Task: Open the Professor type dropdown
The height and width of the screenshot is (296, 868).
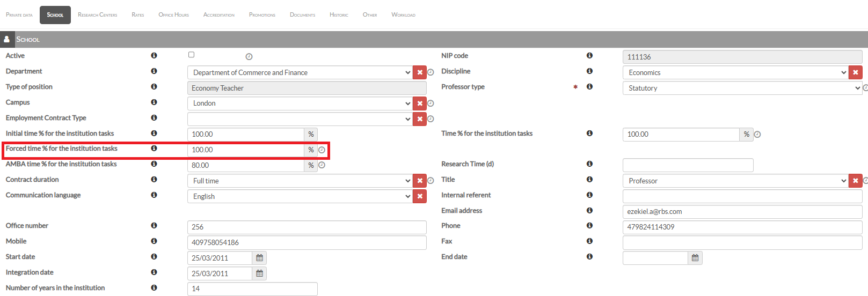Action: (741, 88)
